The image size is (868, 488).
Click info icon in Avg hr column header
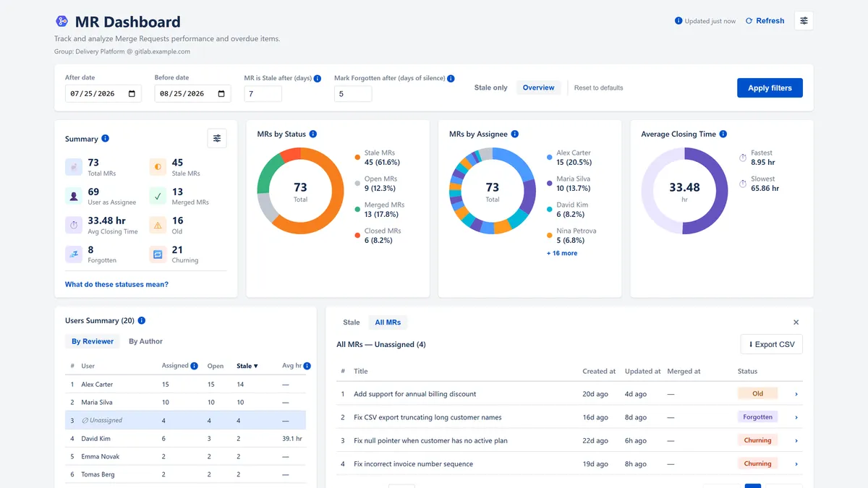[x=307, y=366]
